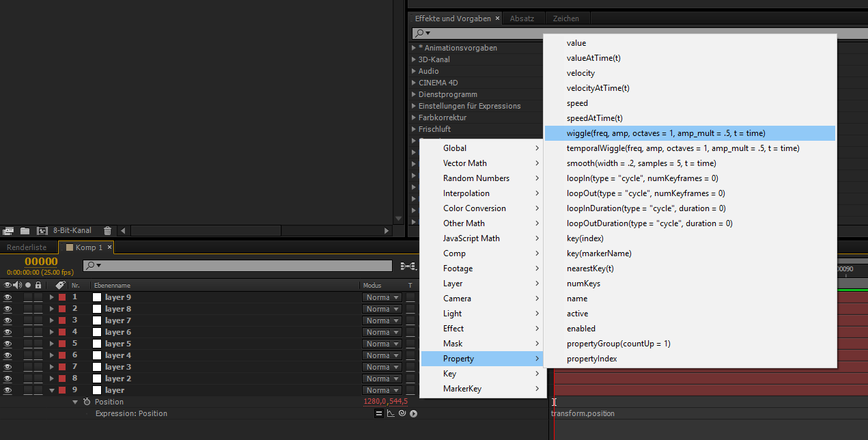Create a new folder in project panel
This screenshot has height=440, width=868.
(25, 231)
